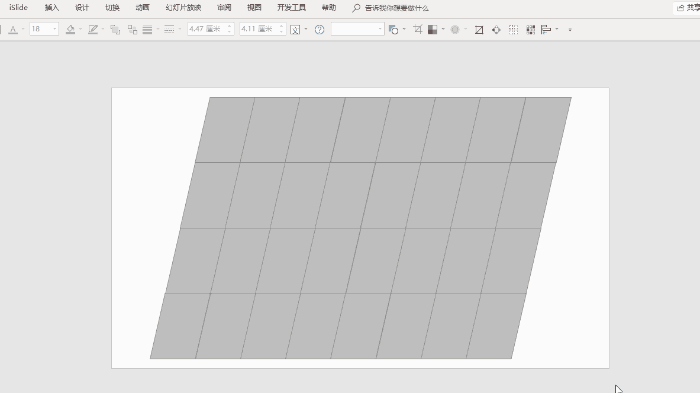Open the 审阅 ribbon tab

click(224, 8)
